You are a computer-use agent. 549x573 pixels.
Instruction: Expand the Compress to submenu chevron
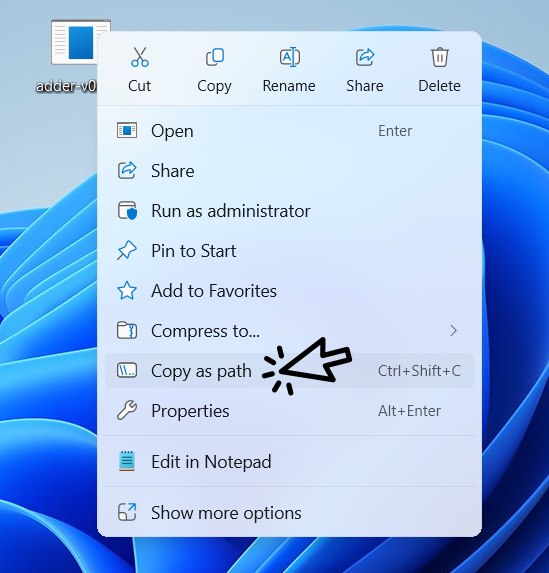pyautogui.click(x=454, y=330)
